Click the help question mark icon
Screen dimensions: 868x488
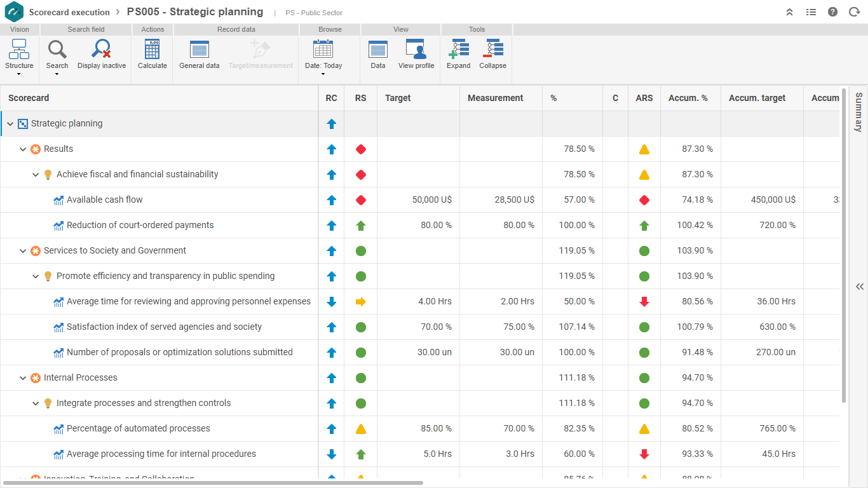[x=832, y=12]
